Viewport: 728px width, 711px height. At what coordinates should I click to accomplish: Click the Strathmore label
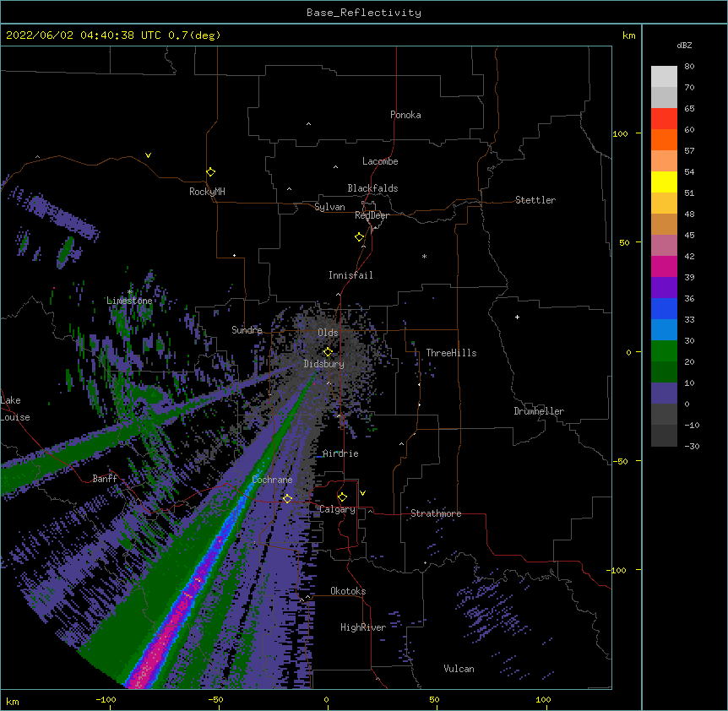click(x=436, y=513)
